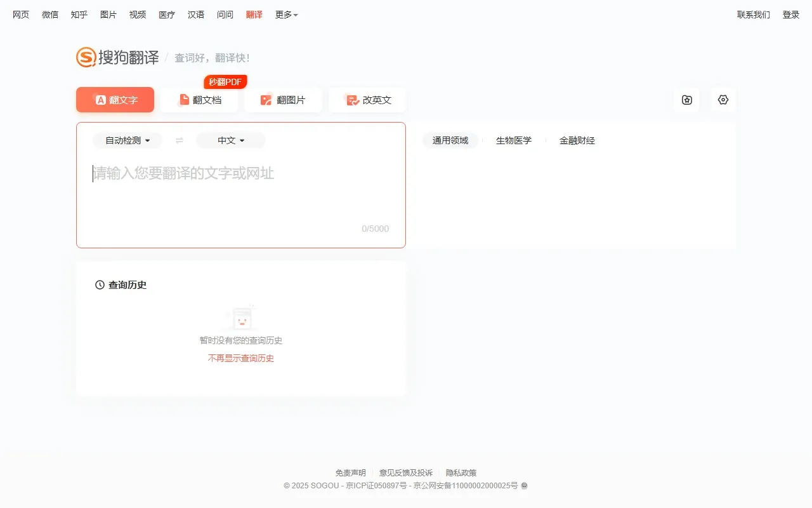Image resolution: width=812 pixels, height=508 pixels.
Task: Open the 改英文 English polishing feature
Action: 367,100
